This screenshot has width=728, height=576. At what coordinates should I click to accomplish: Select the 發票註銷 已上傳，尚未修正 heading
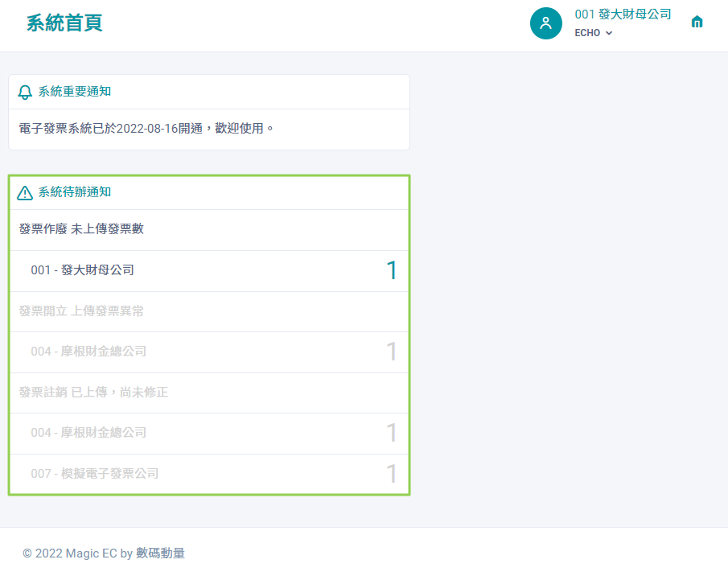(x=93, y=393)
